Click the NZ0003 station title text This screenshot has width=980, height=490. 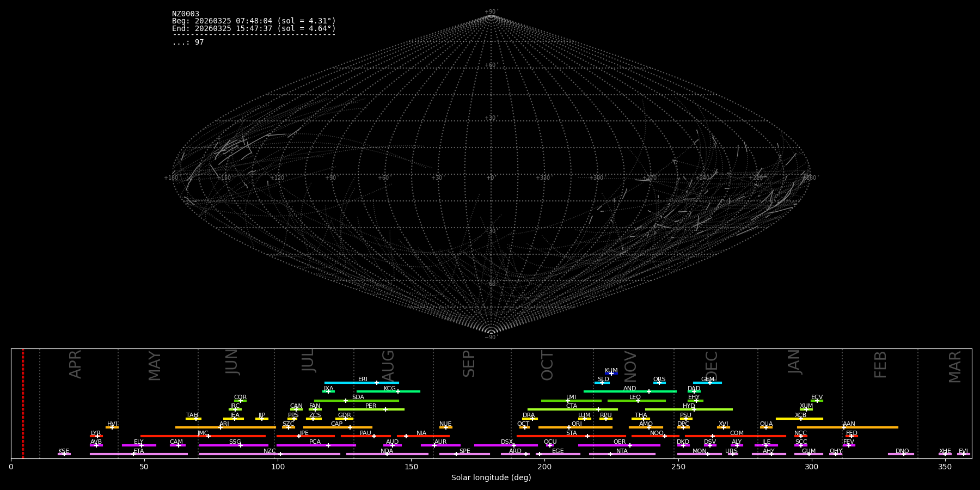click(x=186, y=14)
